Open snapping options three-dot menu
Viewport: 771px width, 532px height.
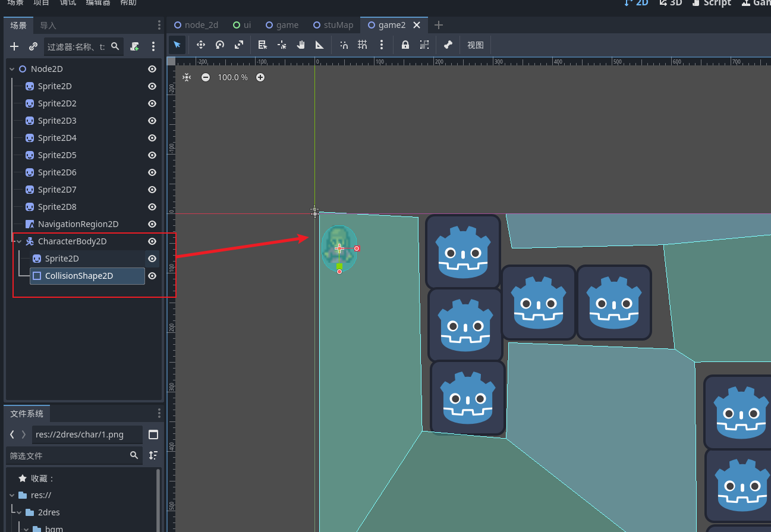coord(382,45)
